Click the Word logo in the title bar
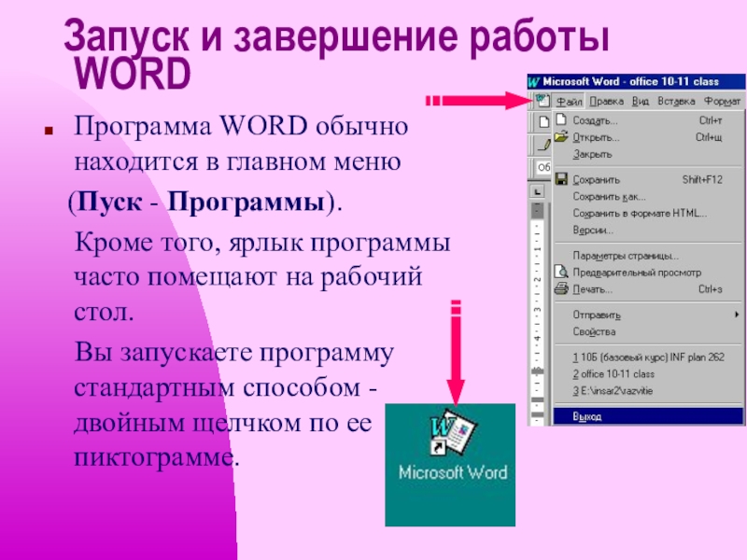 coord(533,82)
